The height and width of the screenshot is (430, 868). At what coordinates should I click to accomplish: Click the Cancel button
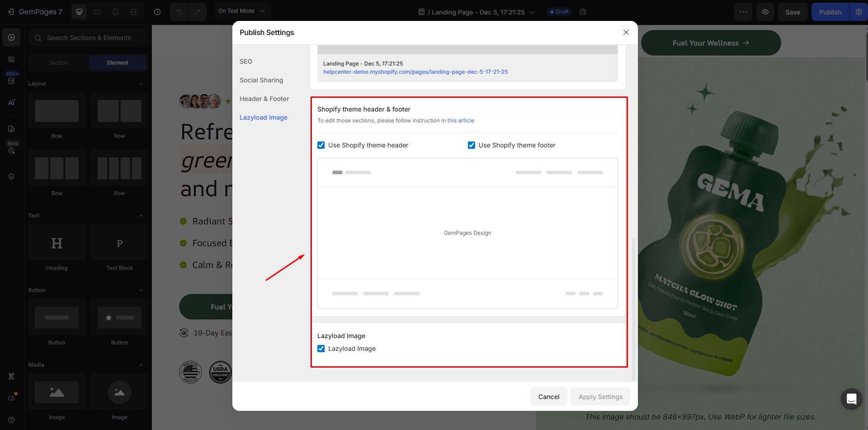coord(548,397)
